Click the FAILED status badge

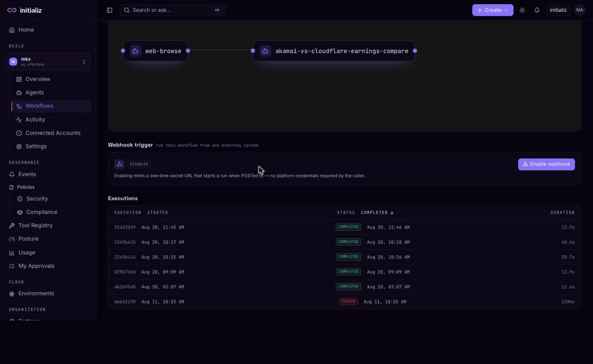pos(348,301)
